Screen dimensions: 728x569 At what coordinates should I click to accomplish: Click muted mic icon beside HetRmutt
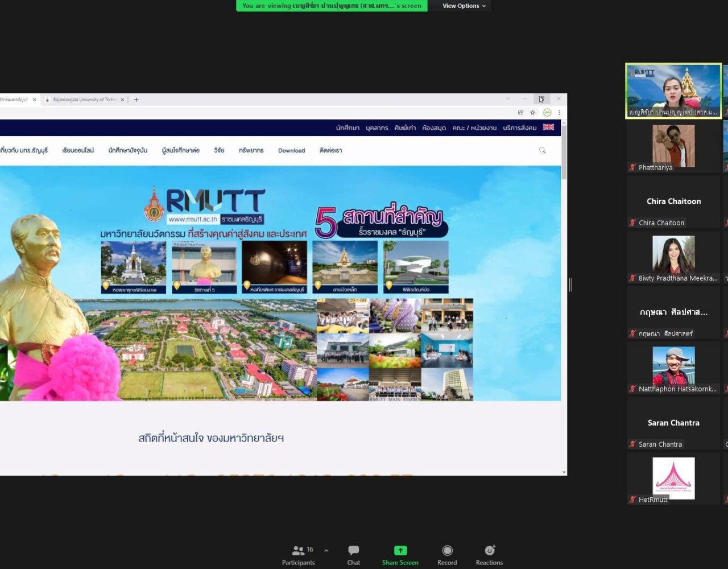[632, 500]
